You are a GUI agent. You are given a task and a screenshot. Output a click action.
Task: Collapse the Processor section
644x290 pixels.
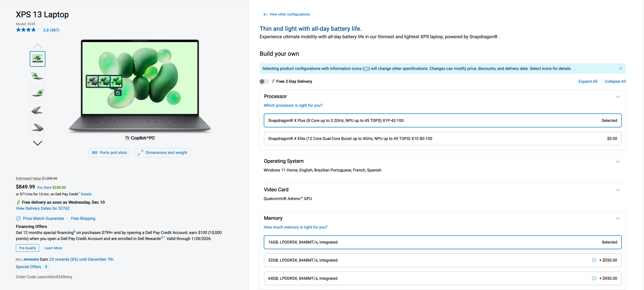618,97
